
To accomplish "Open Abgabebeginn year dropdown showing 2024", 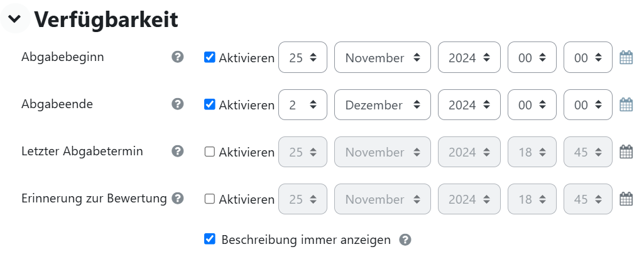I will point(469,57).
